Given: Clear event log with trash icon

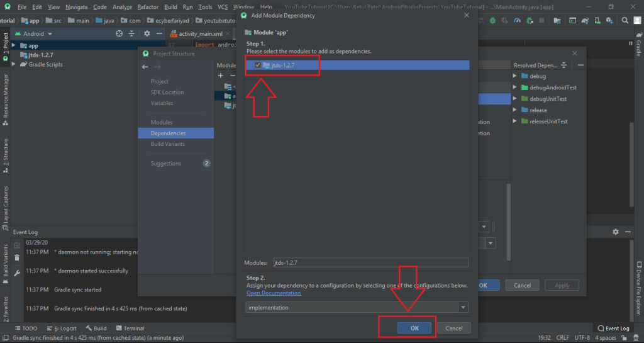Looking at the screenshot, I should click(x=17, y=258).
